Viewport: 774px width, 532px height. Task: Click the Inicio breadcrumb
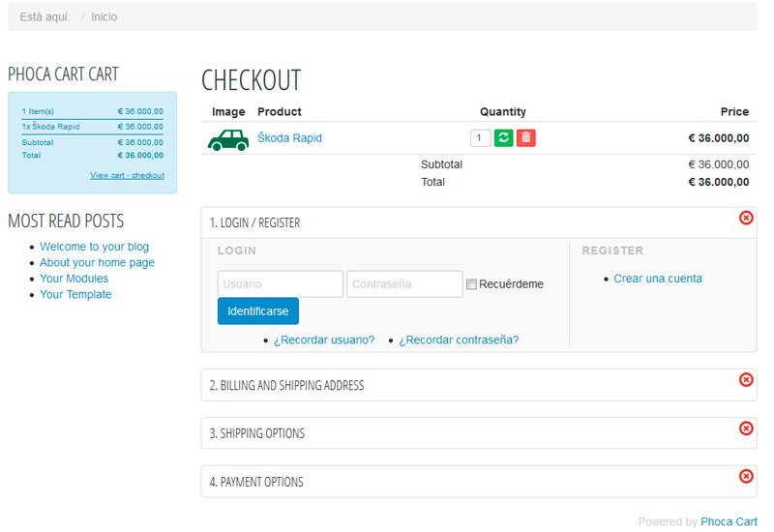pos(104,16)
